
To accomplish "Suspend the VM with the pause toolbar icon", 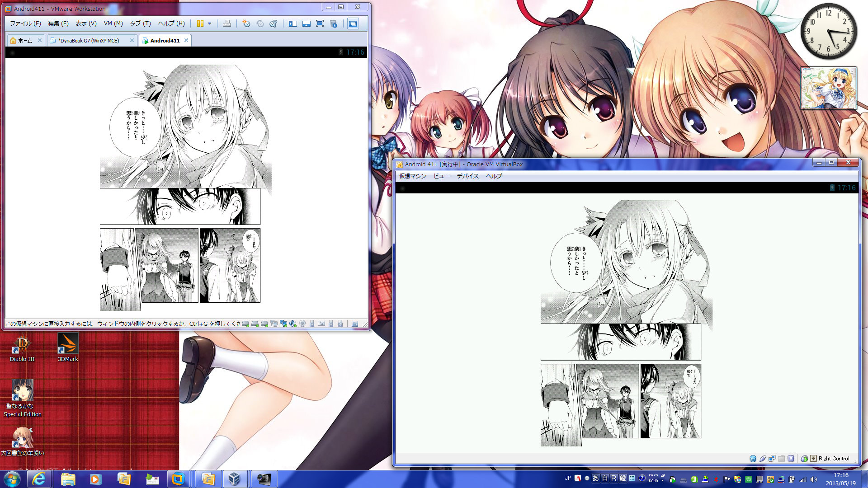I will [200, 23].
